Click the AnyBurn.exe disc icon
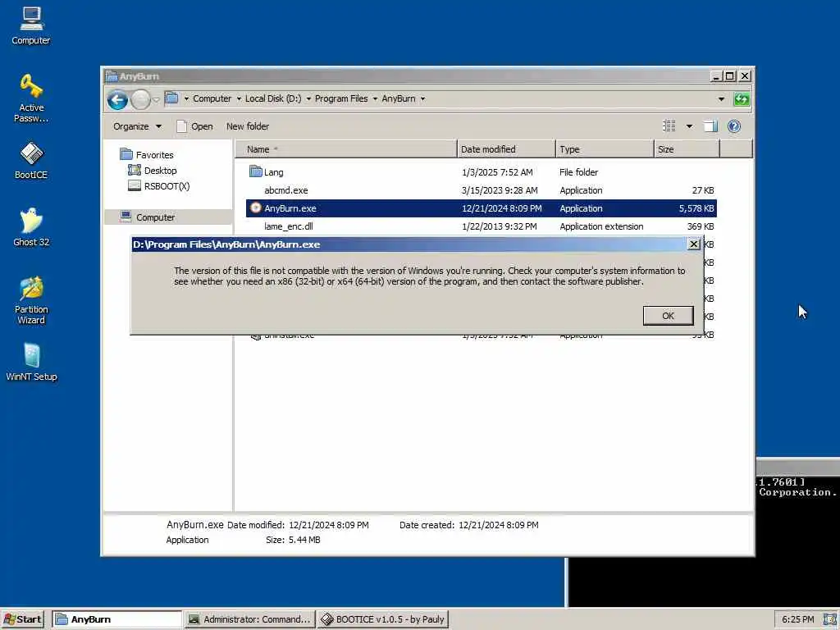The image size is (840, 630). point(256,208)
